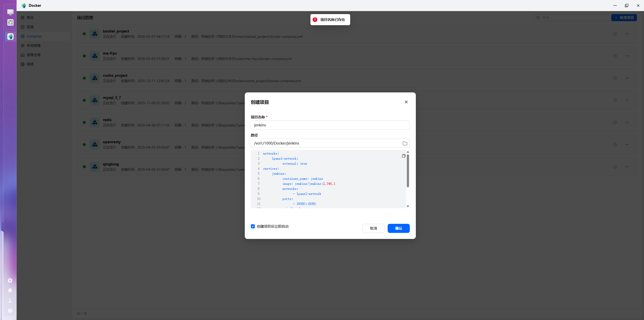Screen dimensions: 644x320
Task: Open the 本地镜像 sidebar section
Action: coord(33,46)
